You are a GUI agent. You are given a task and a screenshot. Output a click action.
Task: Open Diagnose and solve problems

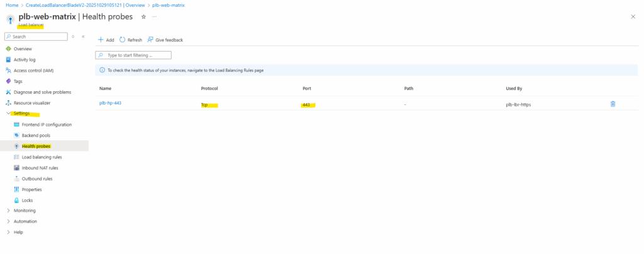click(42, 92)
